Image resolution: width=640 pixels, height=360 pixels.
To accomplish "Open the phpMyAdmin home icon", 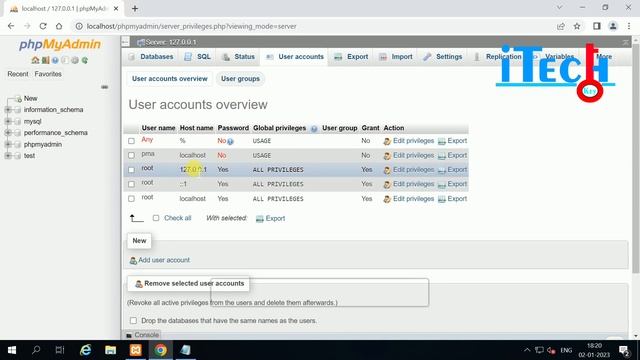I will point(35,60).
